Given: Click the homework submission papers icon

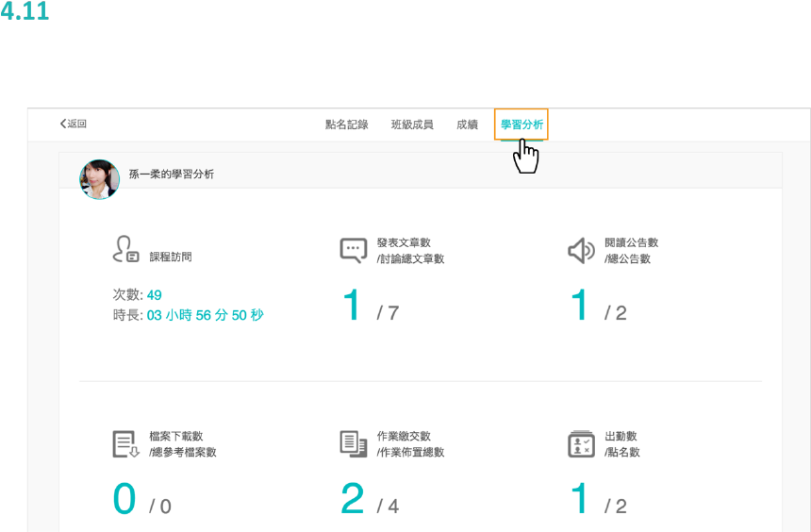Looking at the screenshot, I should [353, 444].
